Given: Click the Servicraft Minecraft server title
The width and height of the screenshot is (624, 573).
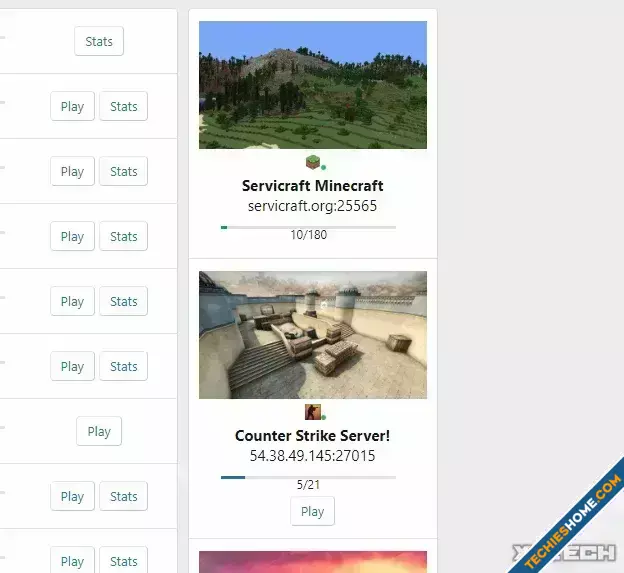Looking at the screenshot, I should (x=313, y=186).
